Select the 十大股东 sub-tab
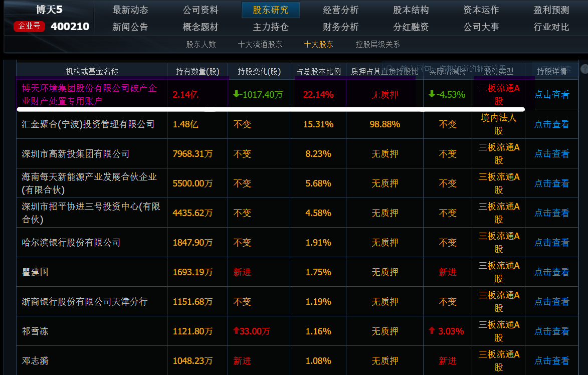Screen dimensions: 588x375 click(318, 44)
